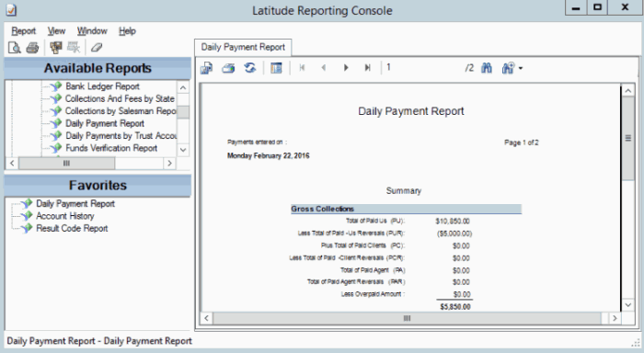
Task: Click the export report icon
Action: (x=207, y=68)
